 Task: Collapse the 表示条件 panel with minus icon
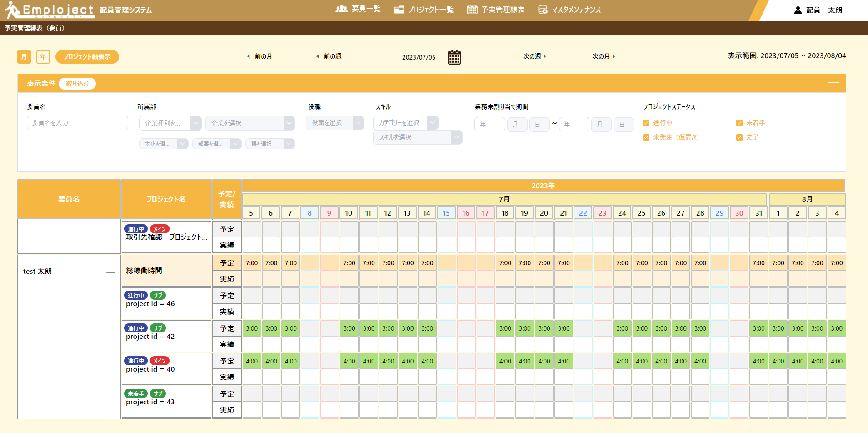pos(833,83)
